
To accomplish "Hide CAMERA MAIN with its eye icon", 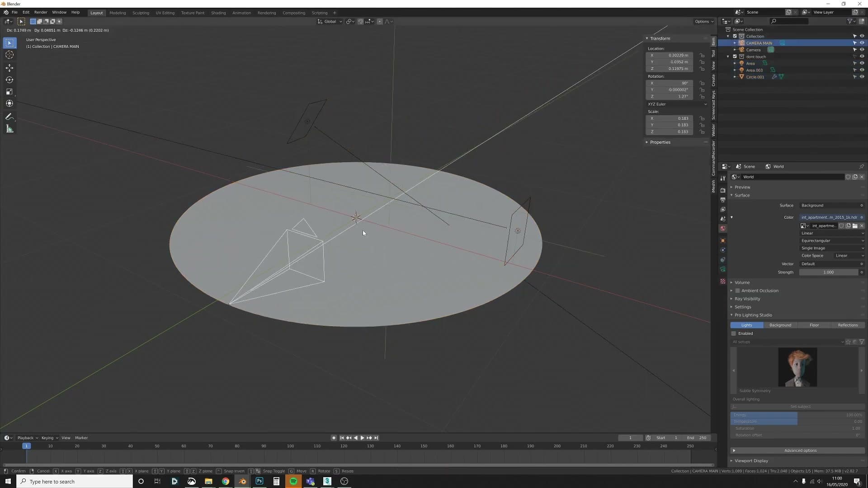I will click(862, 43).
